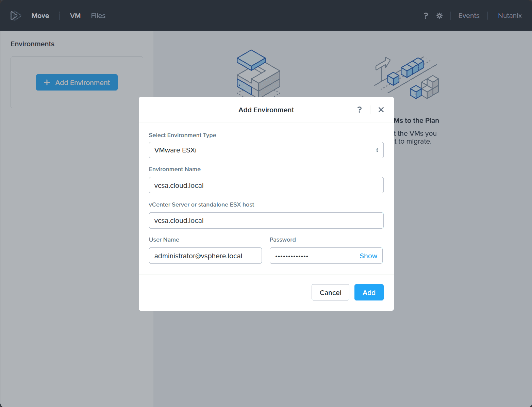532x407 pixels.
Task: Click the Cancel button
Action: pyautogui.click(x=330, y=292)
